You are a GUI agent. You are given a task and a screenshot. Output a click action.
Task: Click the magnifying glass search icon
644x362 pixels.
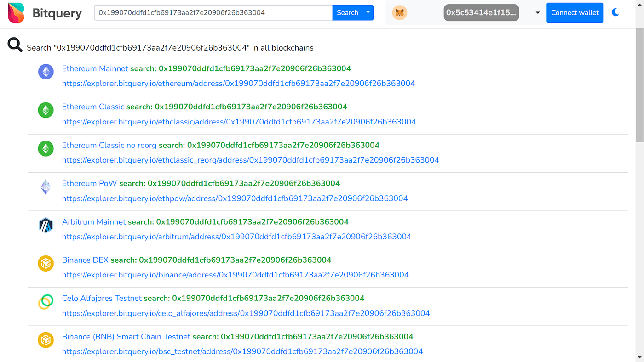click(15, 45)
